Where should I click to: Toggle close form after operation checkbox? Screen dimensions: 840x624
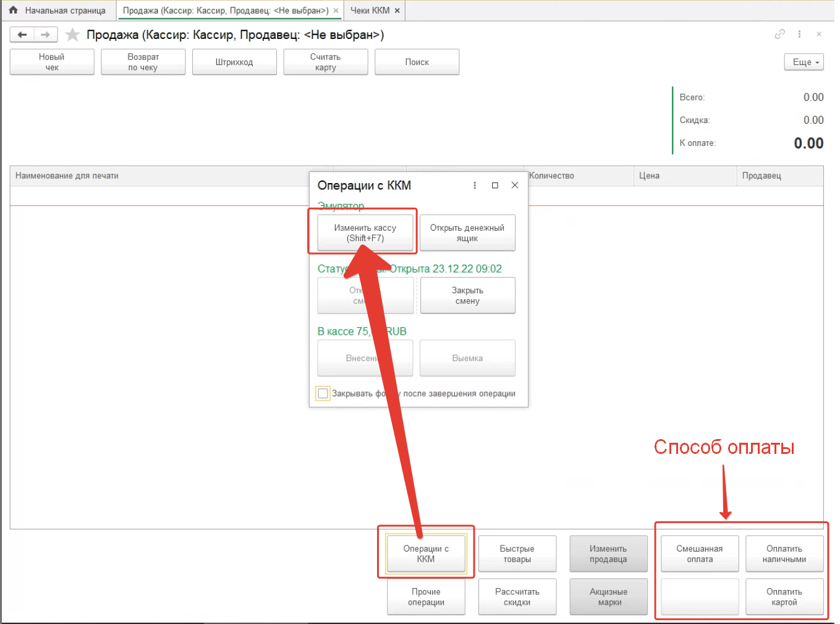pyautogui.click(x=323, y=393)
